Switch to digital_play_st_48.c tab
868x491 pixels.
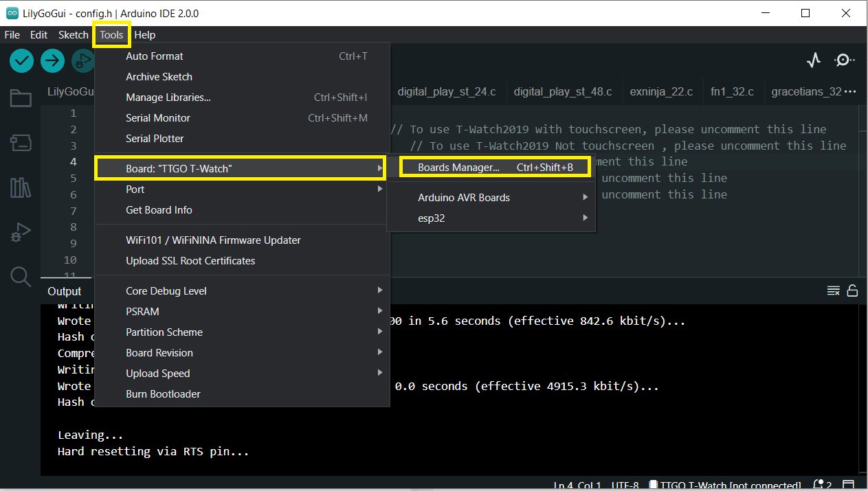coord(563,91)
